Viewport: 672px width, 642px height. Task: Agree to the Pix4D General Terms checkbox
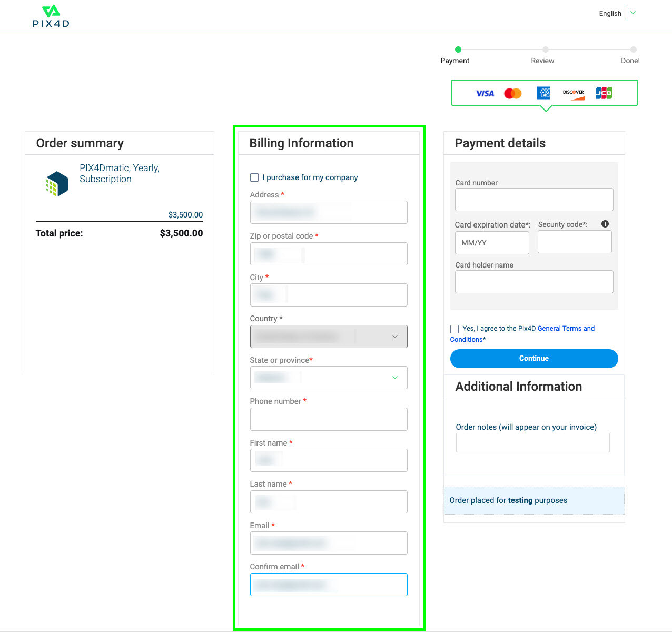tap(454, 329)
